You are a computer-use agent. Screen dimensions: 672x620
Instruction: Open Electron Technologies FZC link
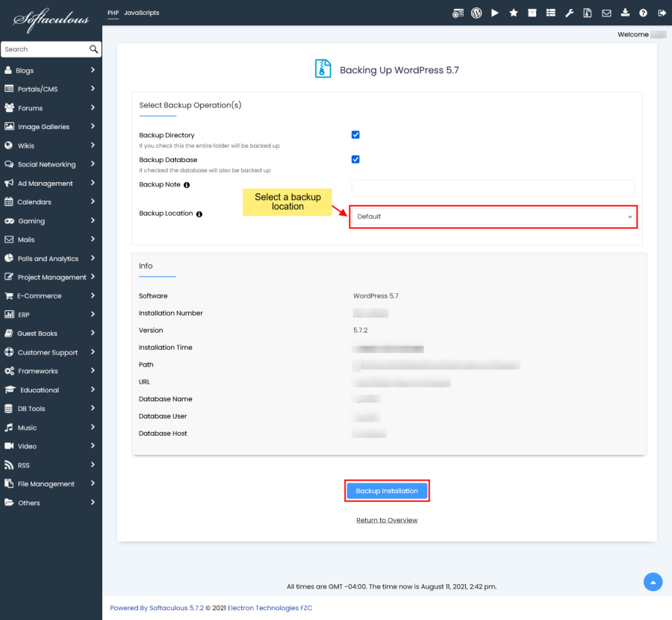(270, 608)
